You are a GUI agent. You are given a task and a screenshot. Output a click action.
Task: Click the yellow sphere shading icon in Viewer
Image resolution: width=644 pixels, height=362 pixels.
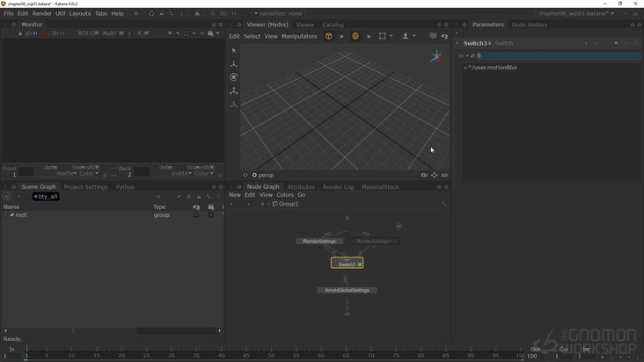355,36
